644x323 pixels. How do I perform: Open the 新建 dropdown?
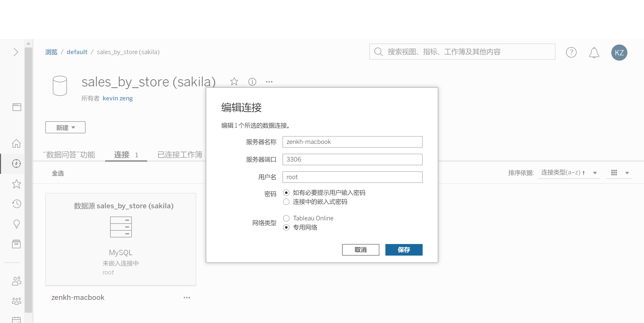tap(65, 127)
